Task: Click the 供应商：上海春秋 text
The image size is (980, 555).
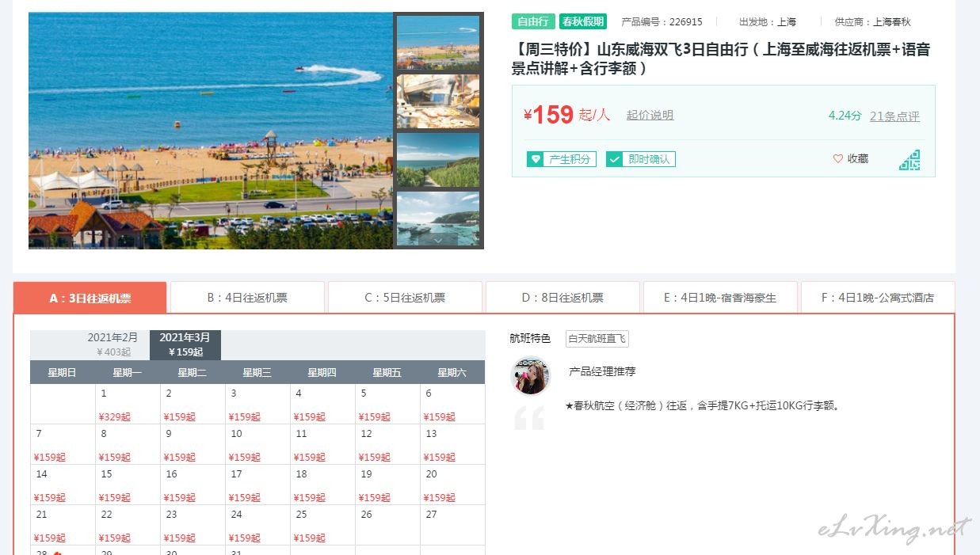Action: coord(872,22)
